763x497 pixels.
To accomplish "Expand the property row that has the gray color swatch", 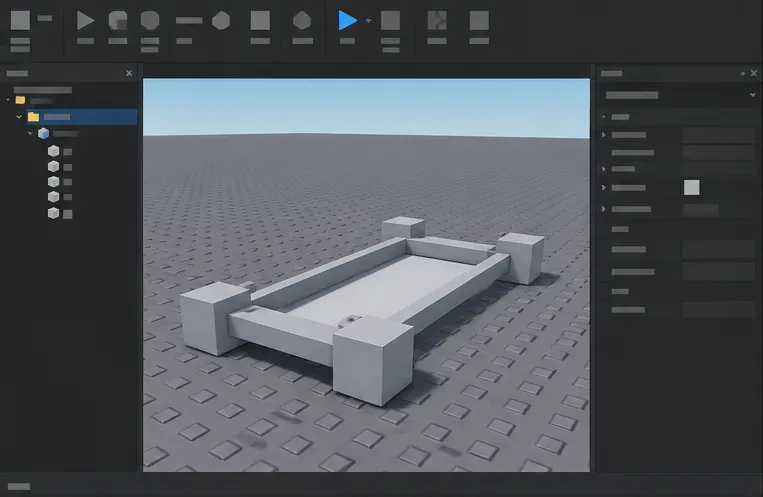I will (x=603, y=187).
